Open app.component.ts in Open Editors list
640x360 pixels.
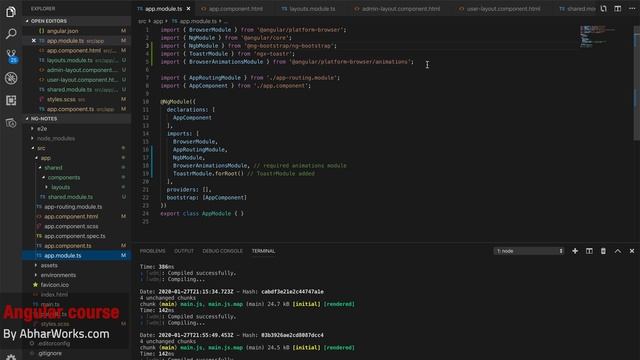point(78,109)
